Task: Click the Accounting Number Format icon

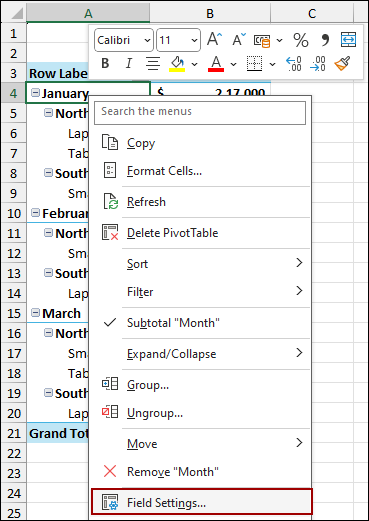Action: pyautogui.click(x=262, y=41)
